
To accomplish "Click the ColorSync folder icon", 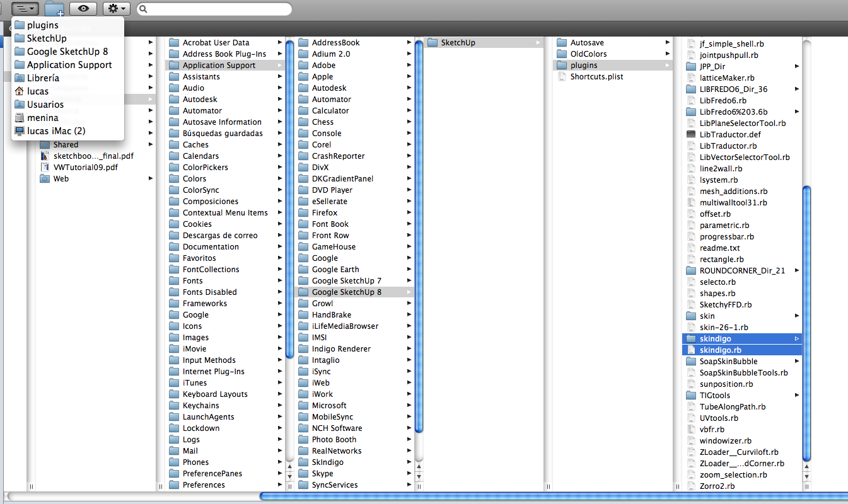I will [174, 190].
